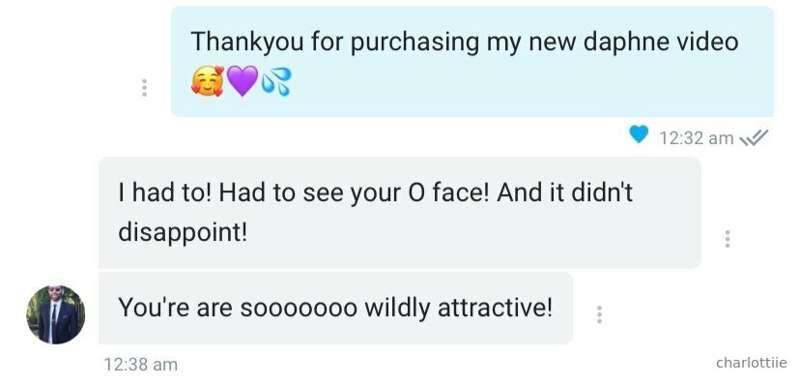
Task: Click the smiling face with hearts emoji
Action: click(207, 82)
